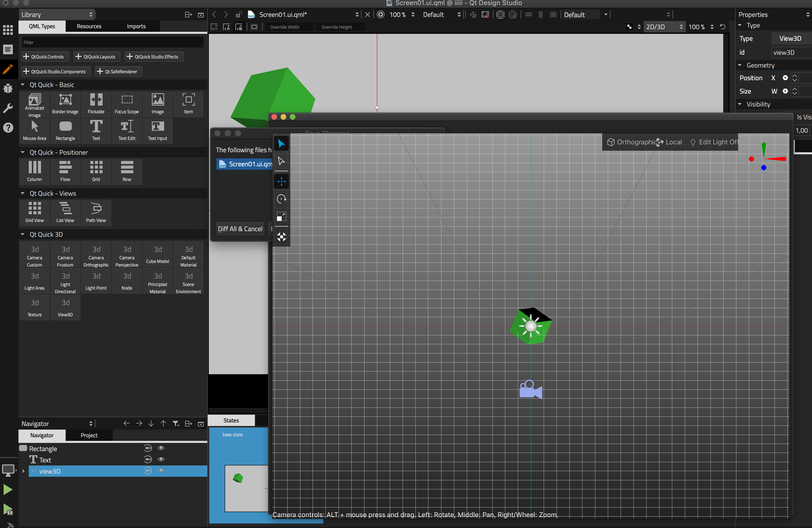This screenshot has width=812, height=528.
Task: Select the Rectangle item in Library
Action: tap(65, 130)
